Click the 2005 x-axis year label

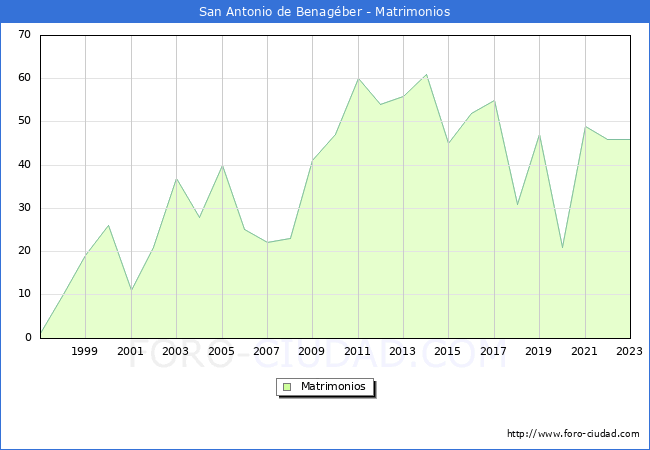pos(222,351)
